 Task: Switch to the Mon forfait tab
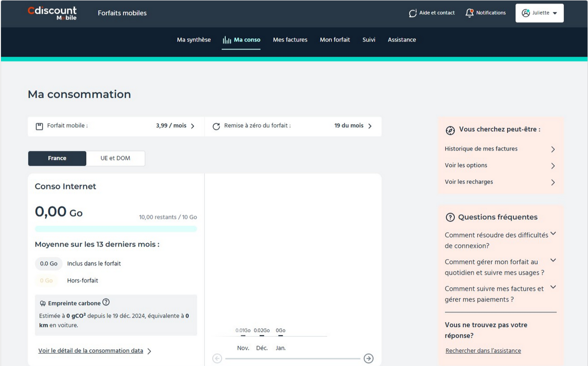[334, 40]
